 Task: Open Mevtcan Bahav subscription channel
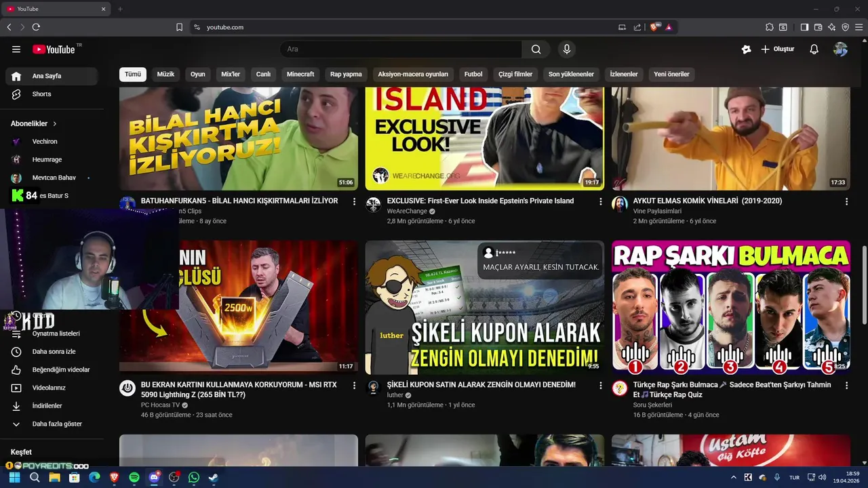click(52, 178)
